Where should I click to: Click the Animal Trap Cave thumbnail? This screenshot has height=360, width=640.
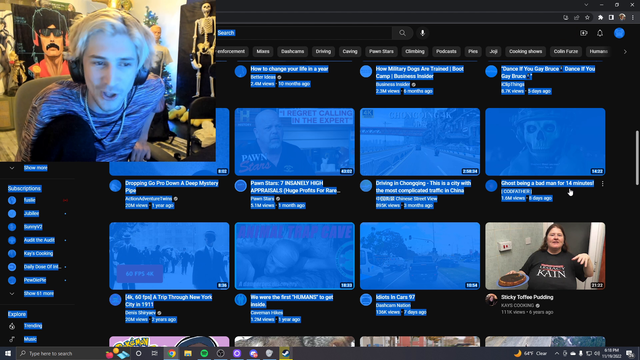pyautogui.click(x=295, y=256)
